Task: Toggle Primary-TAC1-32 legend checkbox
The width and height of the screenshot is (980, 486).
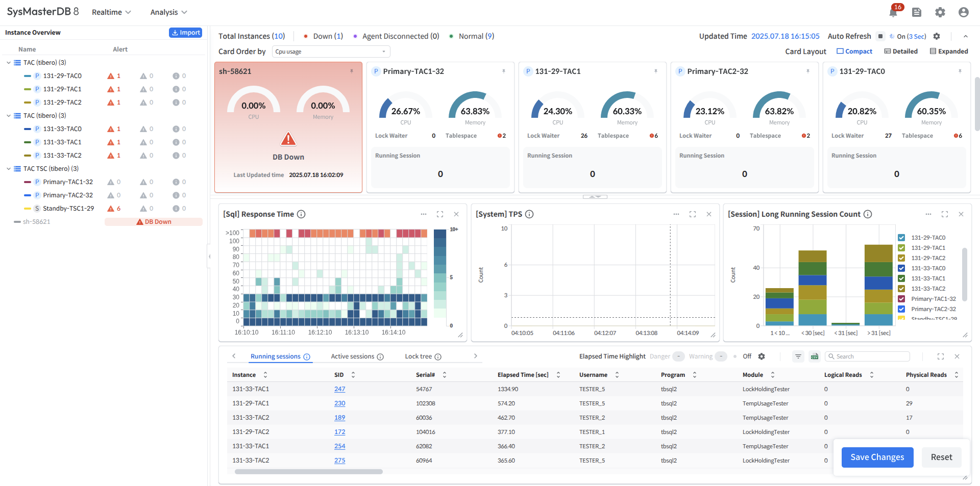Action: [901, 299]
